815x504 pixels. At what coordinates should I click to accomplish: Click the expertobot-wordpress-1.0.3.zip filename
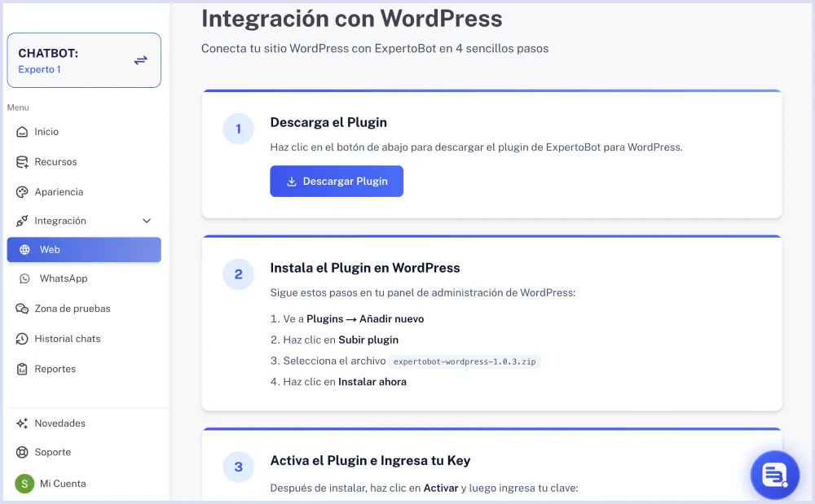[465, 362]
